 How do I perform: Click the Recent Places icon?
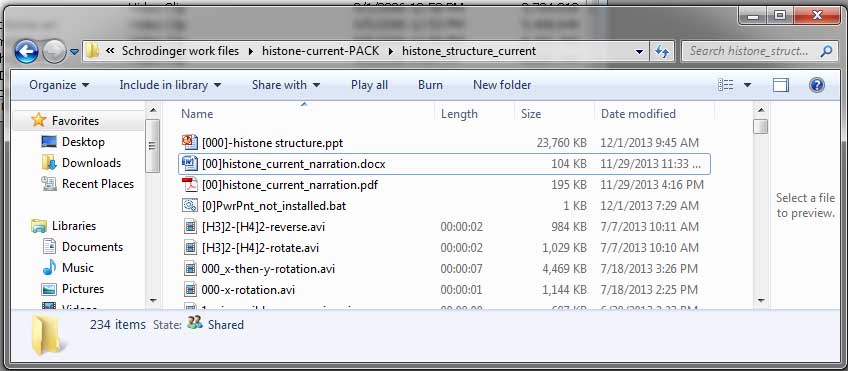[49, 184]
